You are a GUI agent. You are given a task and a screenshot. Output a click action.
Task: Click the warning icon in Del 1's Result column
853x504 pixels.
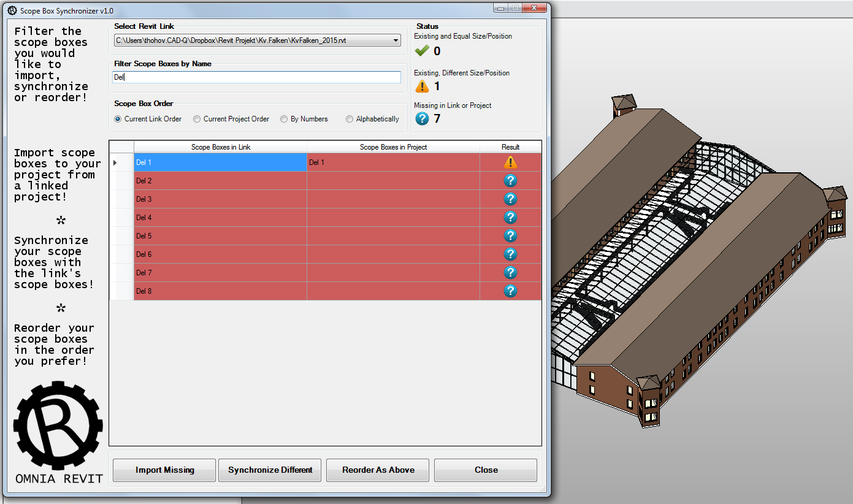(x=510, y=162)
